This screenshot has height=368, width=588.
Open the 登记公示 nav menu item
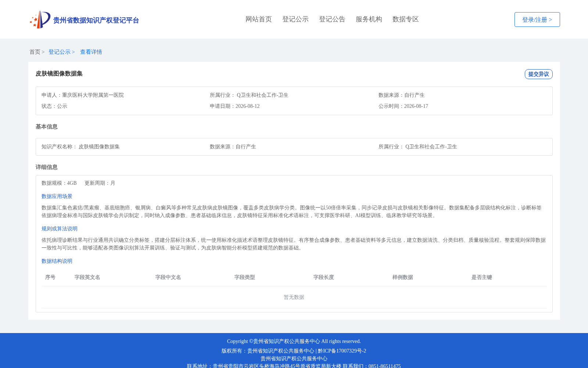[295, 19]
